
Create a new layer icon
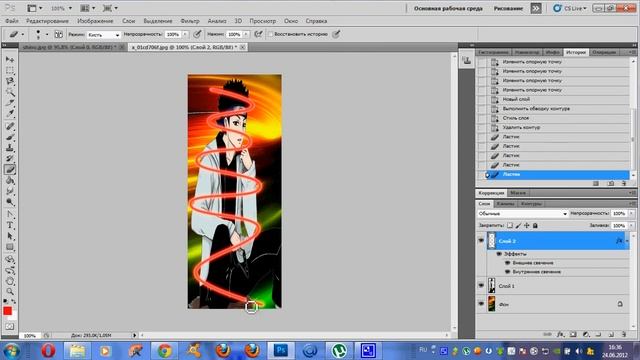point(611,334)
